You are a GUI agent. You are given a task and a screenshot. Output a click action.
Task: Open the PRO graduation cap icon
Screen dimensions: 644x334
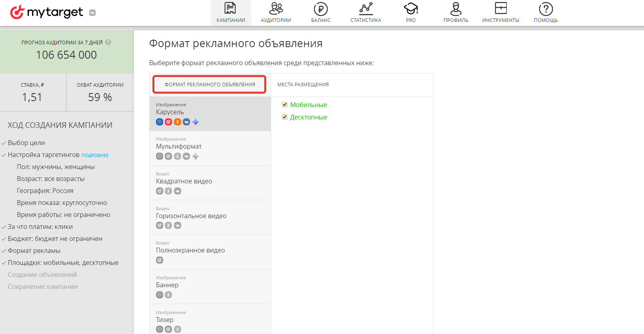point(411,9)
